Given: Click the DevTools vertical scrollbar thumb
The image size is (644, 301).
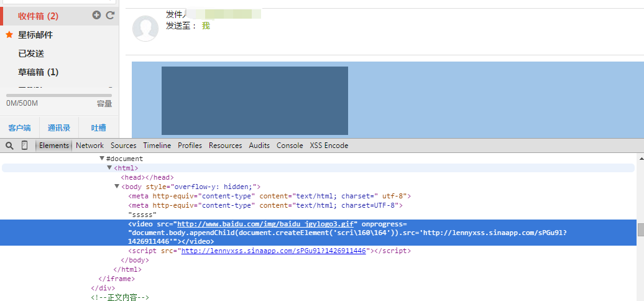Looking at the screenshot, I should click(640, 229).
